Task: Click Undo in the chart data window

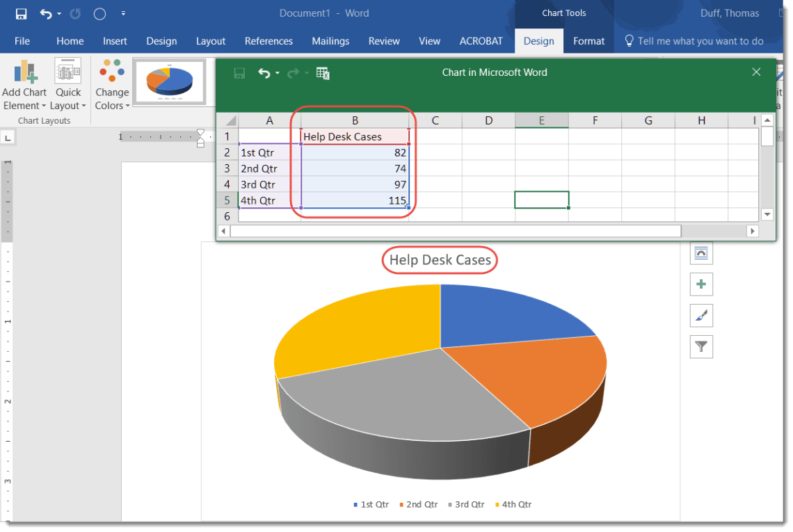Action: pos(264,73)
